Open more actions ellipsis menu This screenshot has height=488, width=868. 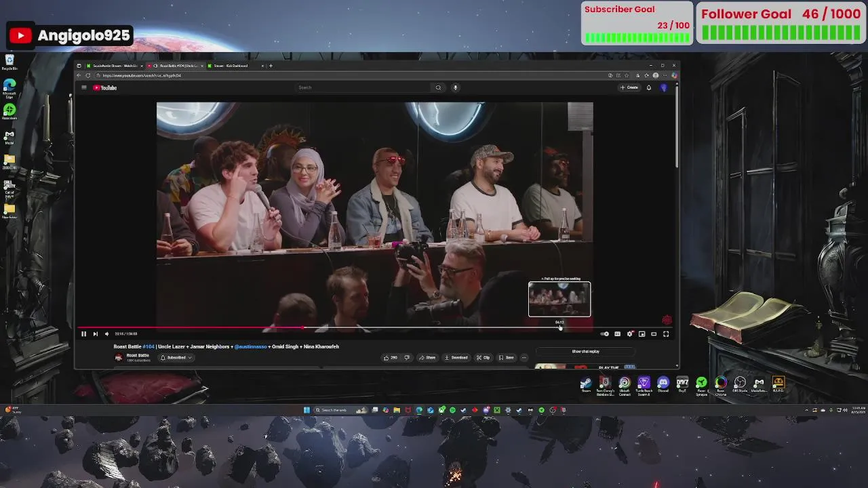[524, 357]
